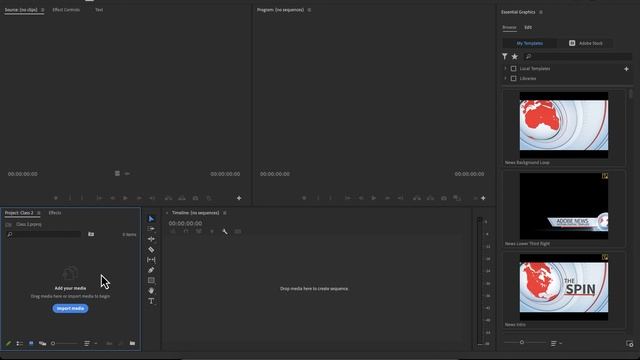The image size is (640, 360).
Task: Toggle favorites star filter
Action: click(515, 56)
